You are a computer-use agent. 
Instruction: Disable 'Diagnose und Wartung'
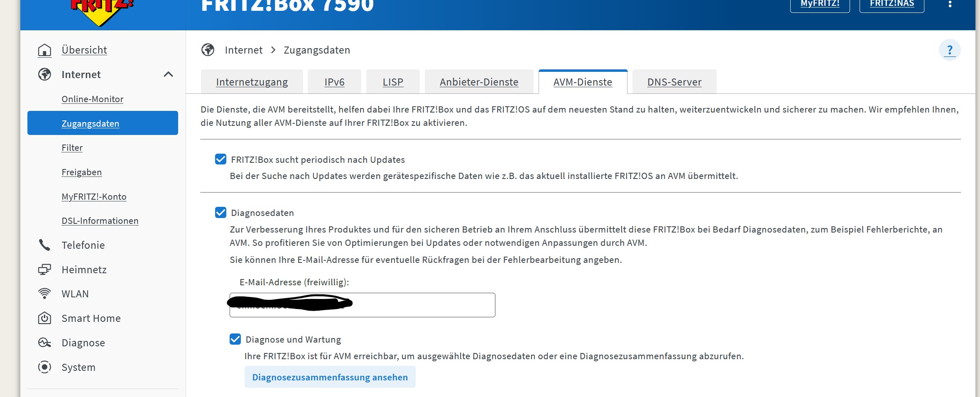click(x=235, y=339)
